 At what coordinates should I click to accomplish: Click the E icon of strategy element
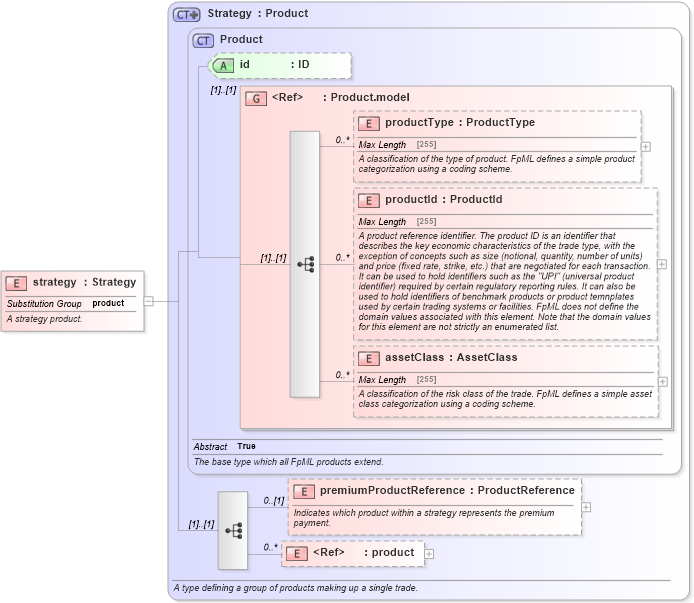point(16,283)
